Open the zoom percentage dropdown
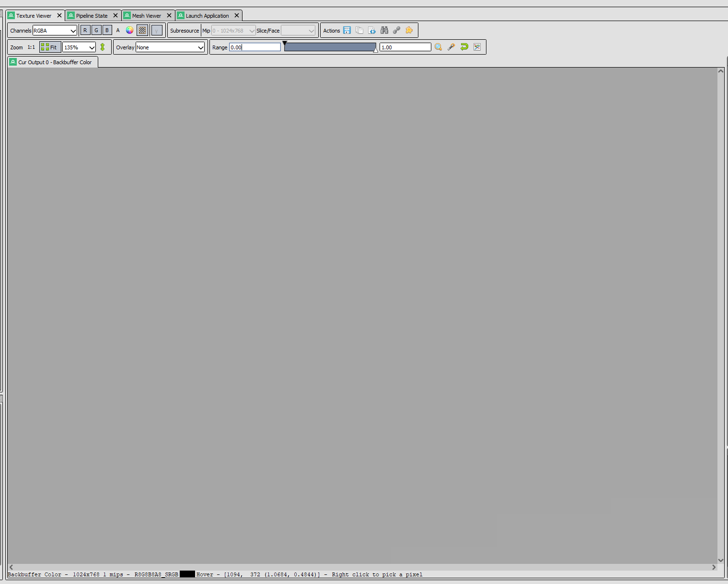728x584 pixels. click(x=79, y=47)
